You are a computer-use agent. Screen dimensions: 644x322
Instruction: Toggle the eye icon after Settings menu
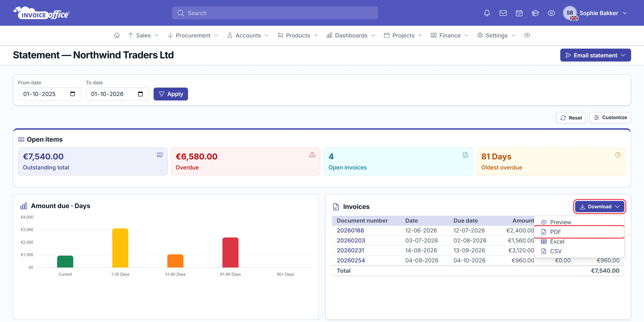pos(527,35)
